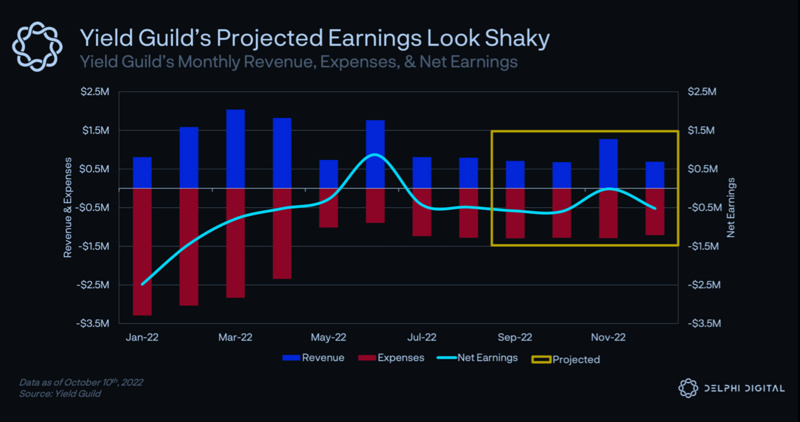Image resolution: width=800 pixels, height=422 pixels.
Task: Click the tallest blue revenue bar at Mar-22
Action: [236, 149]
